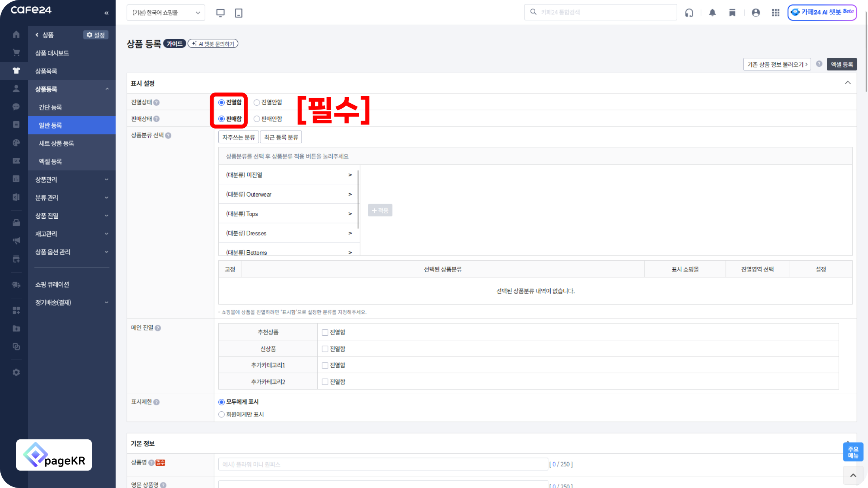Collapse the 표시 설정 section

[x=847, y=83]
